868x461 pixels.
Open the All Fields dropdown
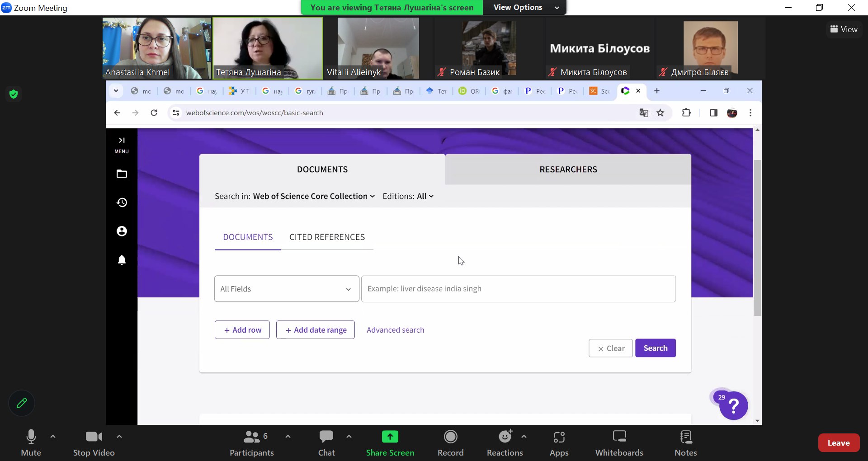tap(287, 289)
